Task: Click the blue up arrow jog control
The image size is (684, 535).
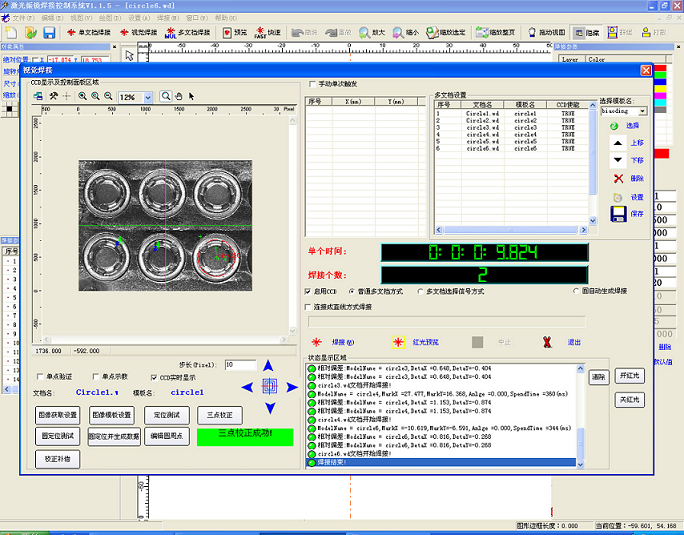Action: point(268,365)
